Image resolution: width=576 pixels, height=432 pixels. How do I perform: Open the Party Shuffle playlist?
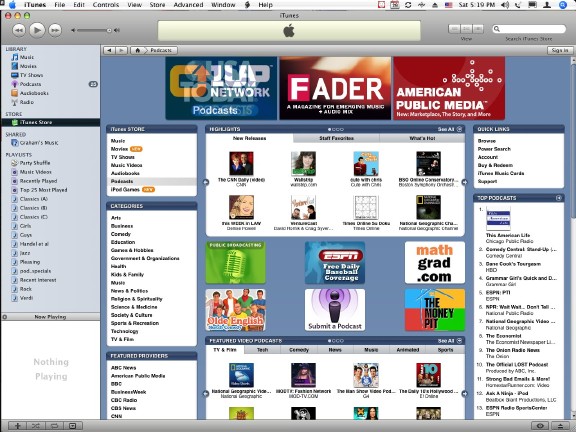(35, 163)
